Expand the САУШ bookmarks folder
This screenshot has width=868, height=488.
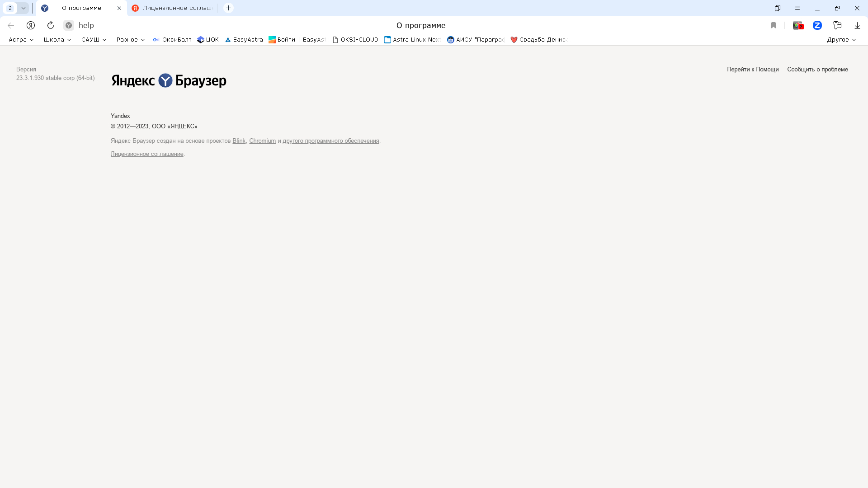(x=94, y=40)
